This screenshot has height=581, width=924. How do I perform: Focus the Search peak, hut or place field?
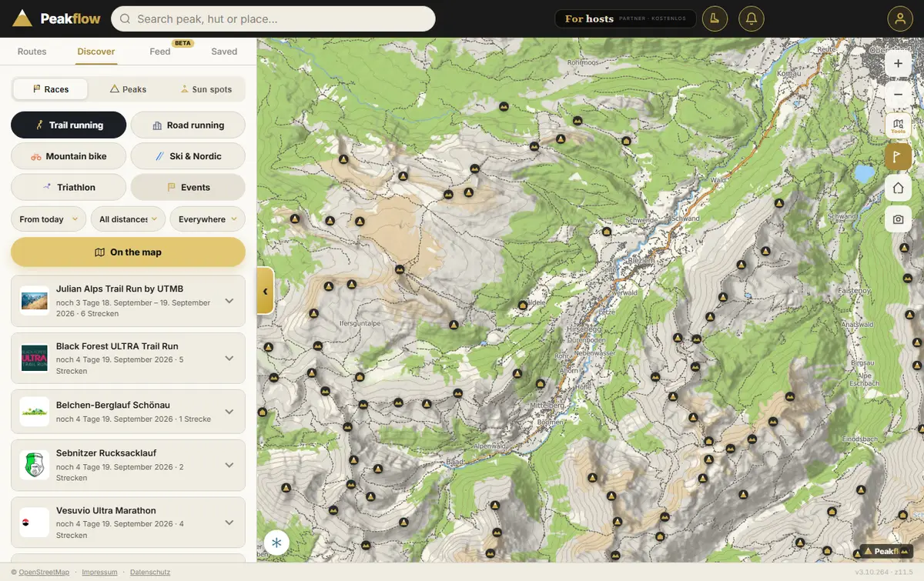(273, 19)
